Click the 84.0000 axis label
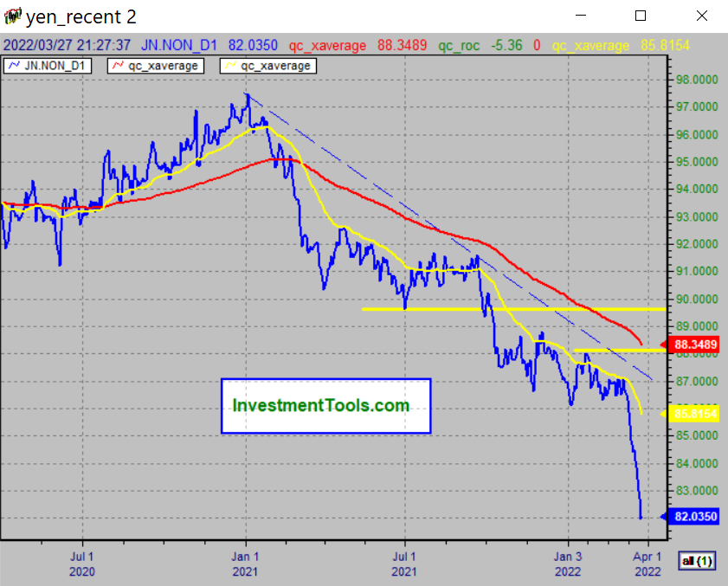The width and height of the screenshot is (728, 586). (697, 464)
